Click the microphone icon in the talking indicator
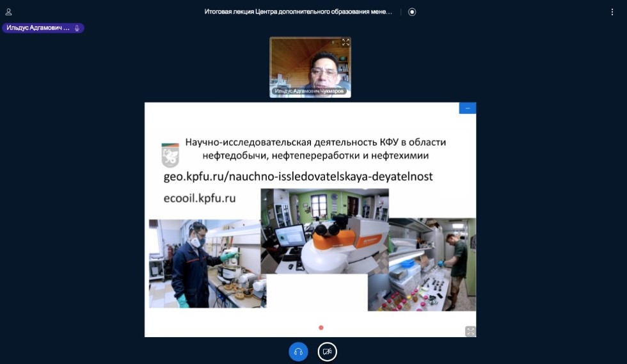The height and width of the screenshot is (364, 627). [x=77, y=28]
